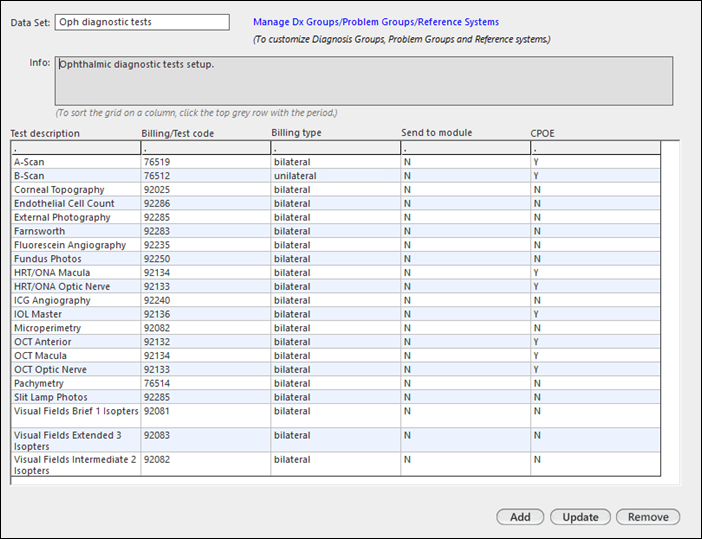Select Visual Fields Intermediate 2 Isopters row
This screenshot has width=702, height=539.
tap(336, 465)
